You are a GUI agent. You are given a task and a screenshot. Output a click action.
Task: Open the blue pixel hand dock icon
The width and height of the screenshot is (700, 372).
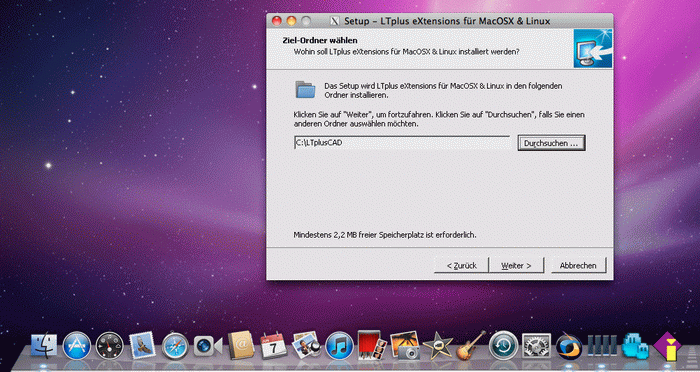click(x=635, y=346)
